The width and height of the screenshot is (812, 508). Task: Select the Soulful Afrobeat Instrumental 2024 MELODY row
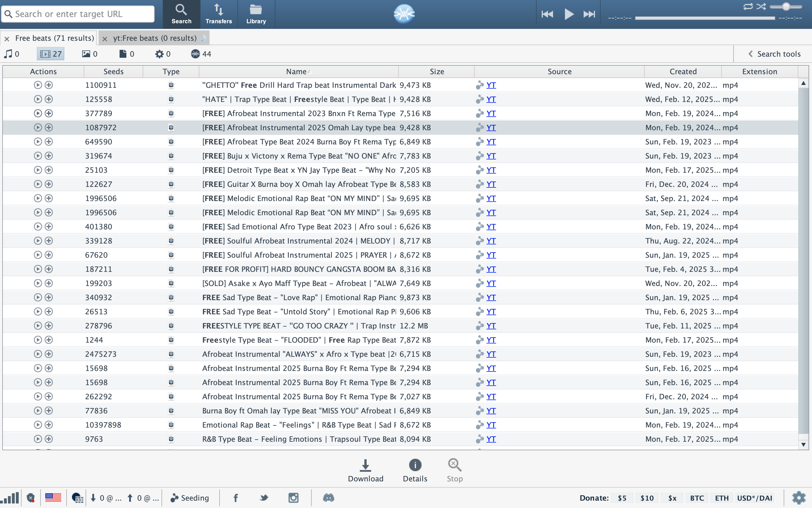click(x=400, y=241)
